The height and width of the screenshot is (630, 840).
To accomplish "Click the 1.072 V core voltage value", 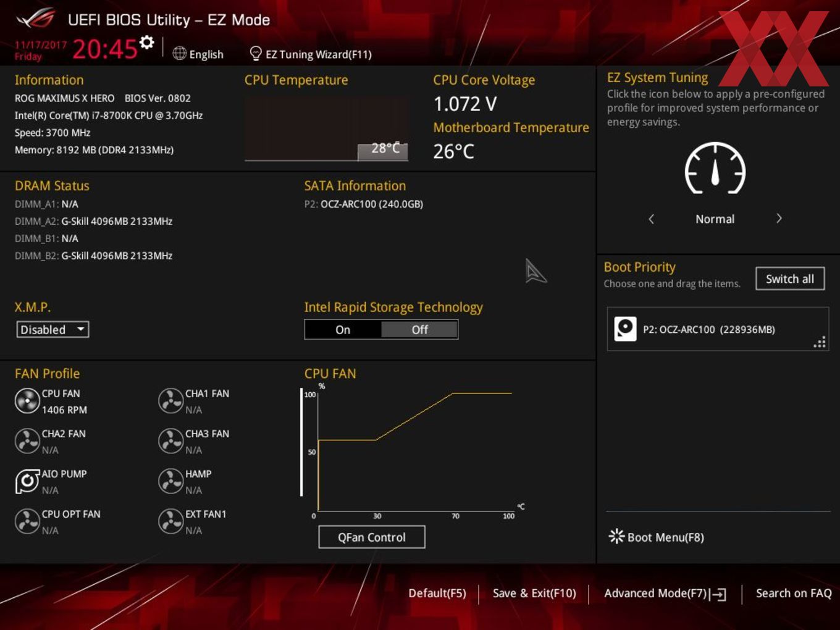I will tap(465, 104).
